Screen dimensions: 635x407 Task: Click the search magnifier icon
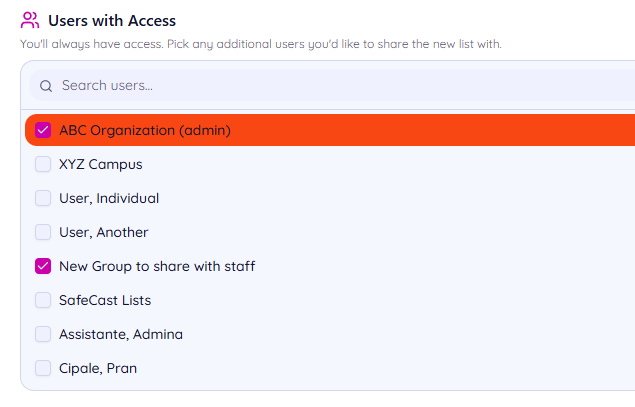(46, 86)
